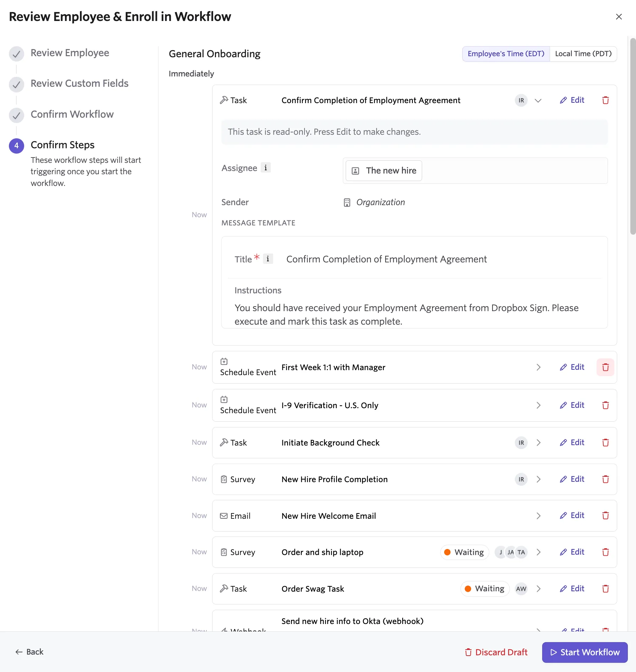This screenshot has height=672, width=636.
Task: Expand the New Hire Welcome Email step
Action: (x=538, y=516)
